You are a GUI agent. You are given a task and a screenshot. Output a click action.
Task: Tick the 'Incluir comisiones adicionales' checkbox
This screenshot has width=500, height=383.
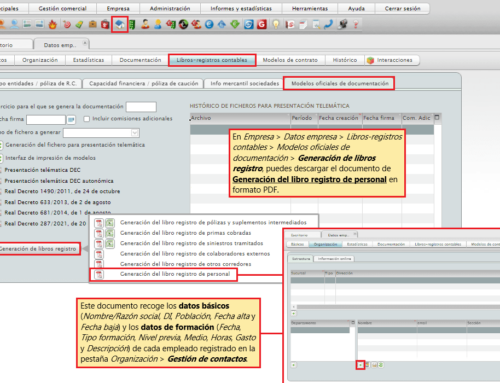tap(87, 119)
